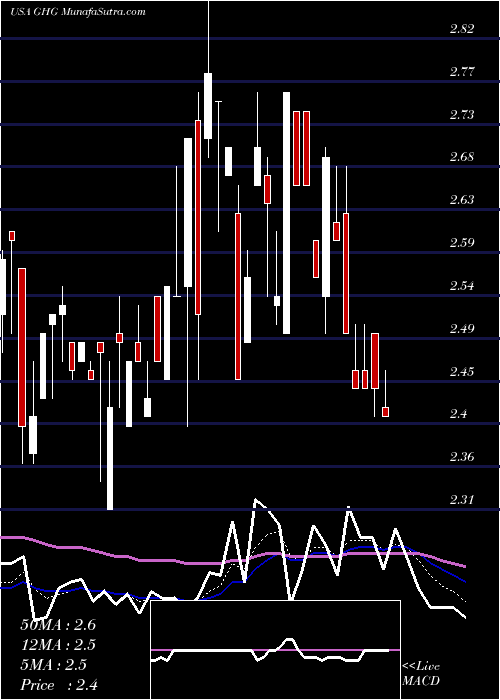Click the last small red candlestick near 2.4
Viewport: 500px width, 700px height.
tap(385, 412)
